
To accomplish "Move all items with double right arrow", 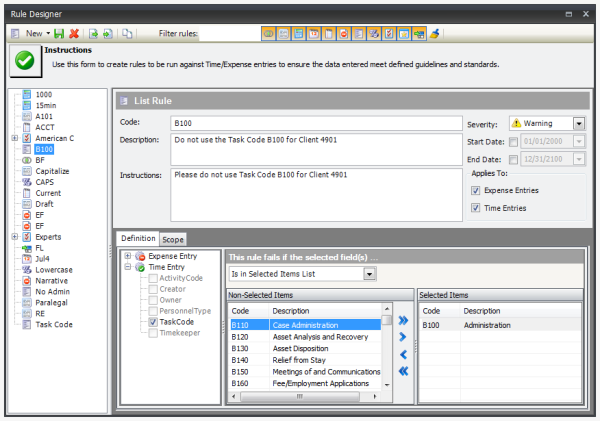I will pyautogui.click(x=403, y=321).
